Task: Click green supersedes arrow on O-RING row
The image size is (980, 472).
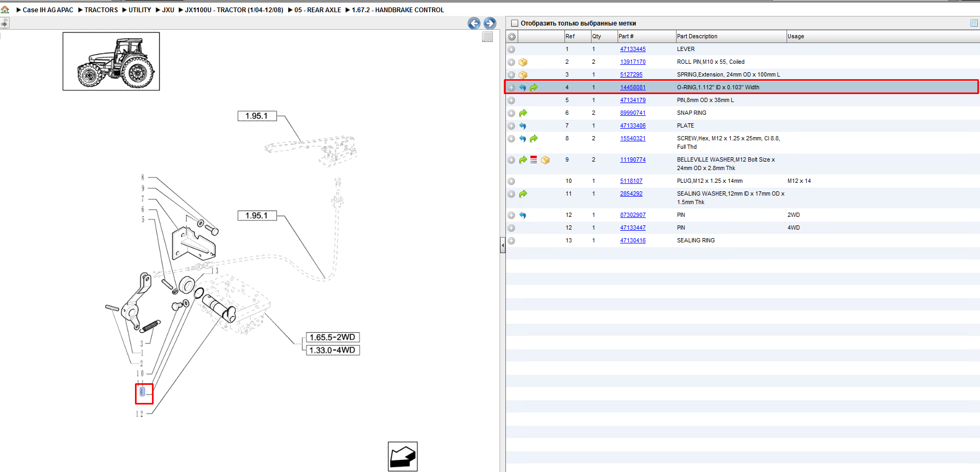Action: pos(534,88)
